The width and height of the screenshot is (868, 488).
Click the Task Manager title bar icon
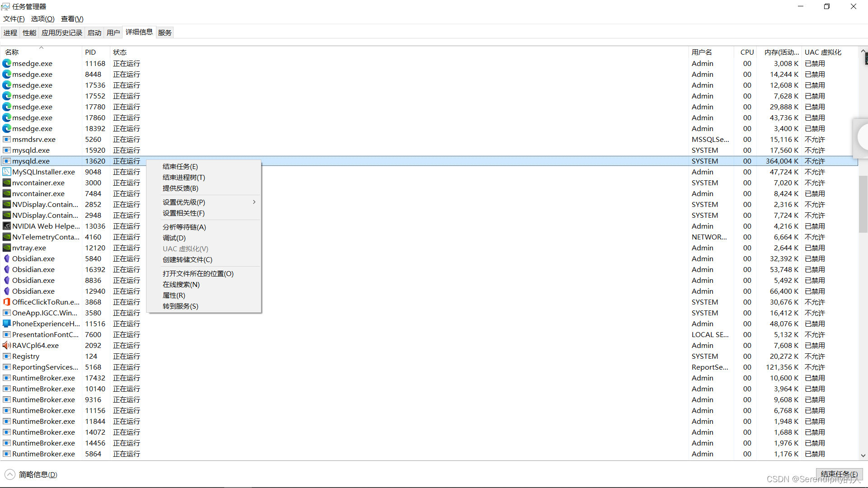pos(5,6)
